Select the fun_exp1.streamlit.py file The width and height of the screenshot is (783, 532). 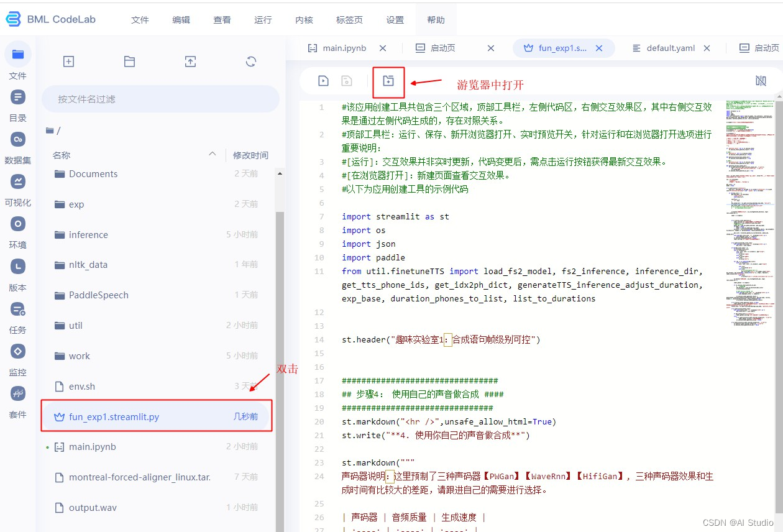[157, 416]
